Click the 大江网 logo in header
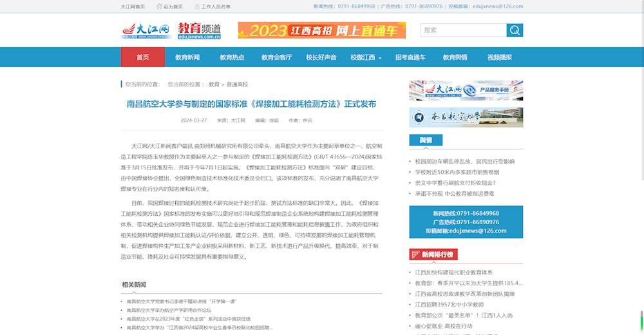Image resolution: width=644 pixels, height=335 pixels. tap(146, 30)
